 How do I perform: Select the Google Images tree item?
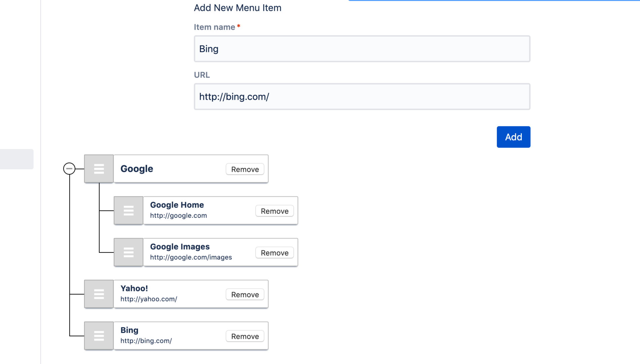[180, 247]
